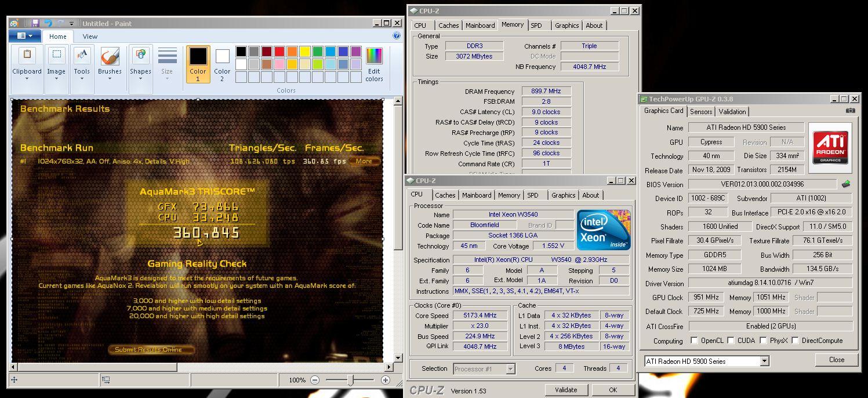Click the OK button in CPU-Z
This screenshot has height=398, width=868.
point(613,390)
